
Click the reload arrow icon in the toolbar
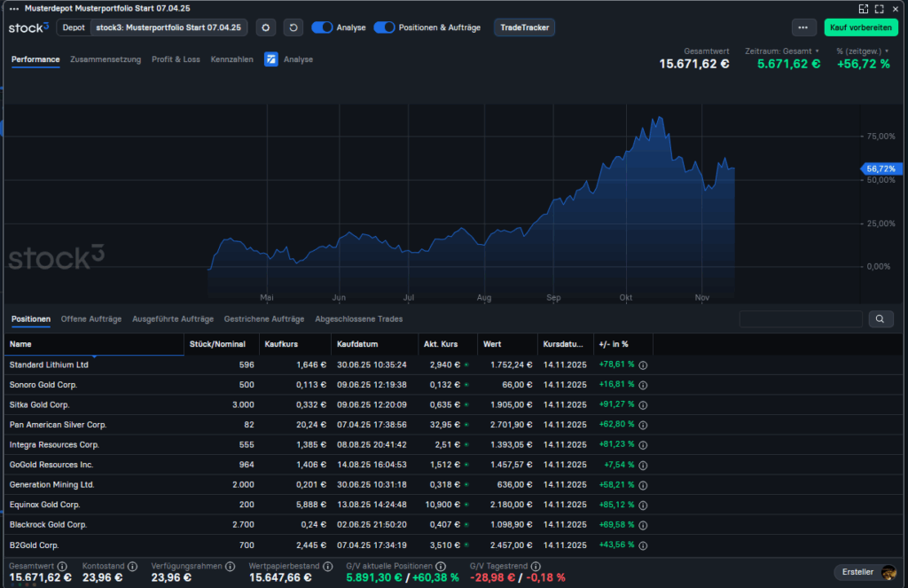(x=294, y=27)
